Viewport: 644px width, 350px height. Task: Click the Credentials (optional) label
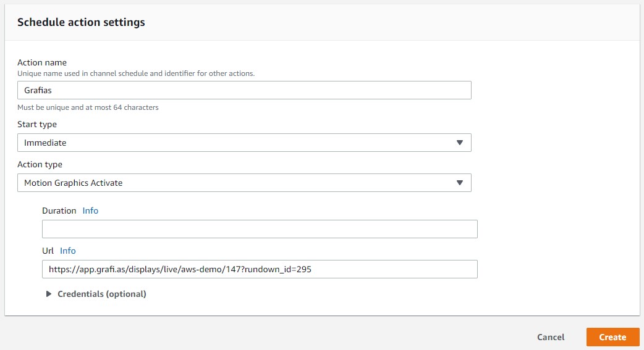pyautogui.click(x=102, y=294)
